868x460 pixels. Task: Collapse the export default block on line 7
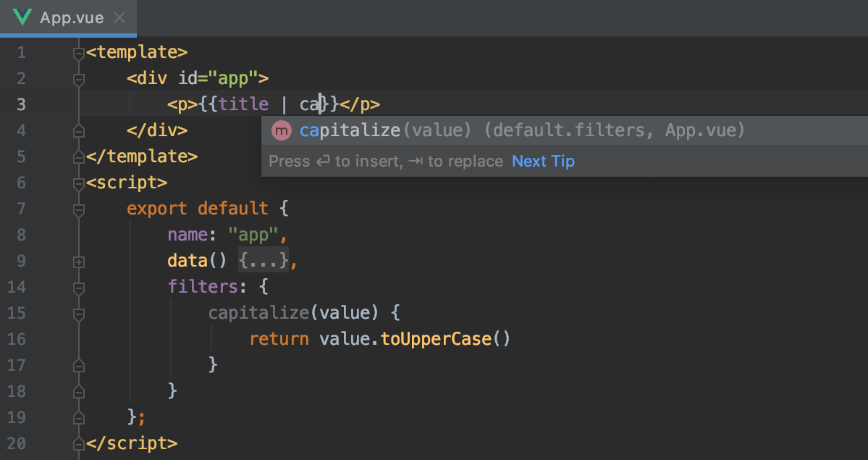coord(79,209)
